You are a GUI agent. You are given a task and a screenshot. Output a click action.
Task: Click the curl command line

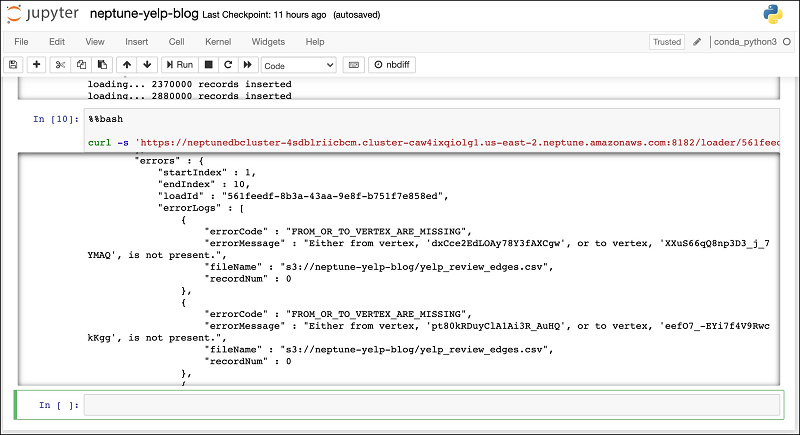pyautogui.click(x=433, y=143)
